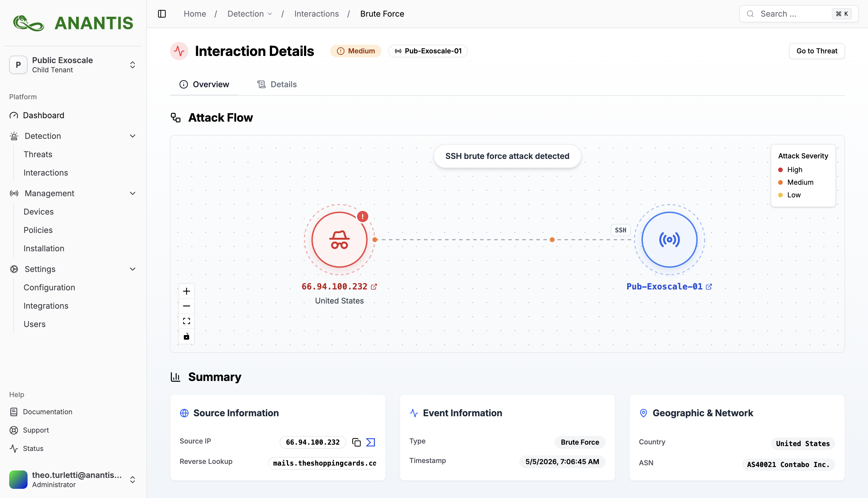This screenshot has width=868, height=498.
Task: Click the Low severity yellow legend dot
Action: point(780,195)
